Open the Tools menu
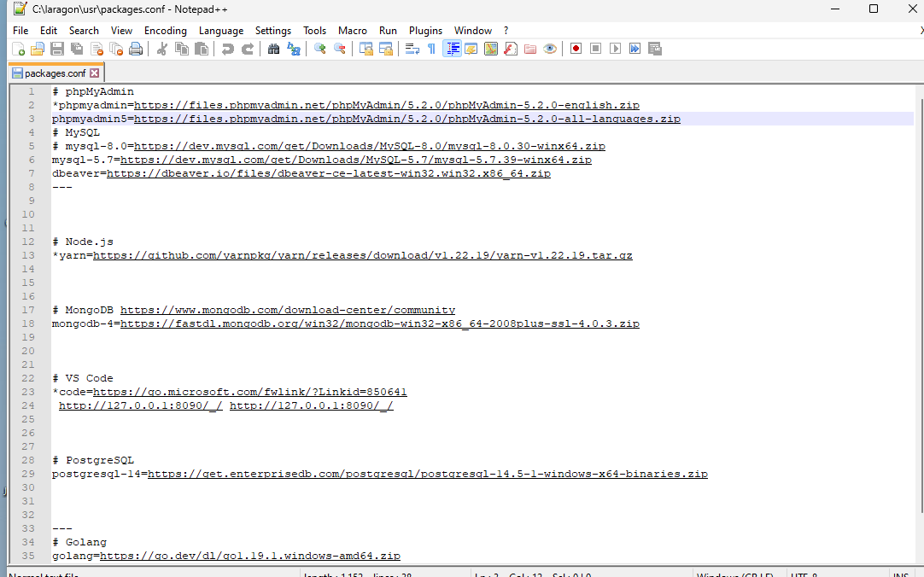This screenshot has width=924, height=577. (x=314, y=31)
